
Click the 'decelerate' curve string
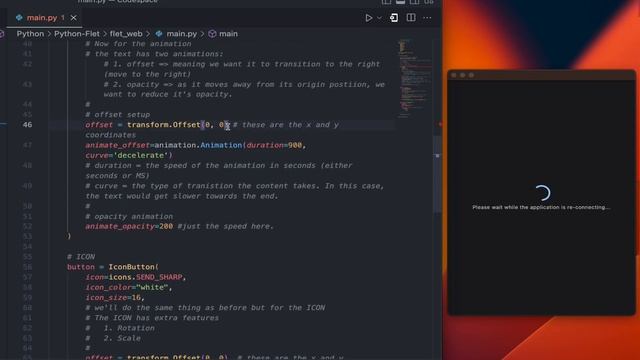140,156
